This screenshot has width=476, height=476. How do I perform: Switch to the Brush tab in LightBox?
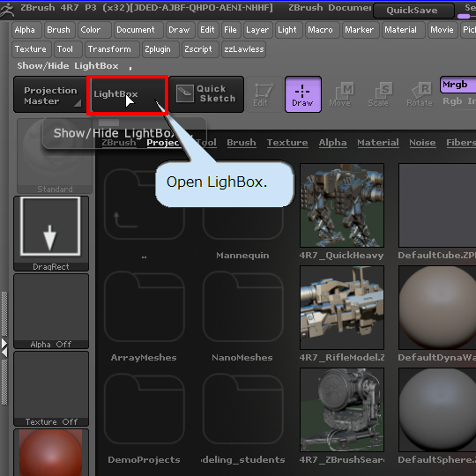point(242,143)
